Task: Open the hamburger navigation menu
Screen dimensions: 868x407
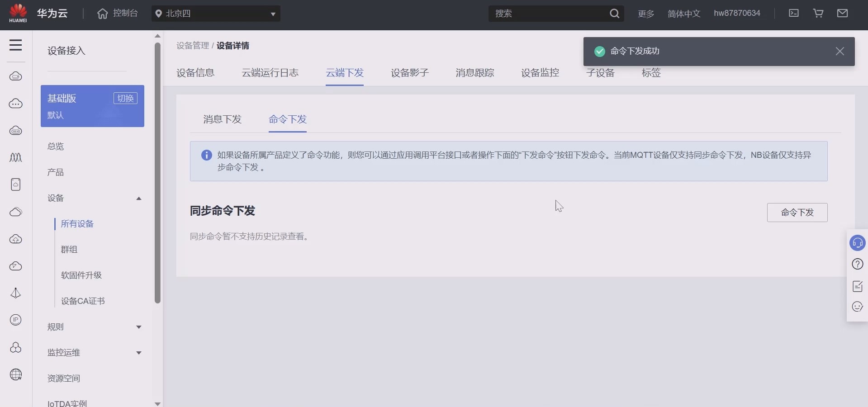Action: [x=16, y=45]
